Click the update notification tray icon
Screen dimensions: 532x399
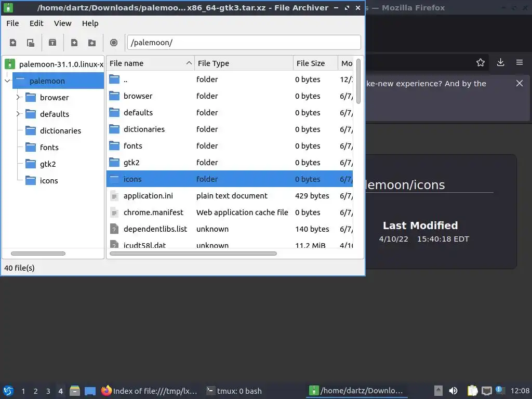point(500,390)
